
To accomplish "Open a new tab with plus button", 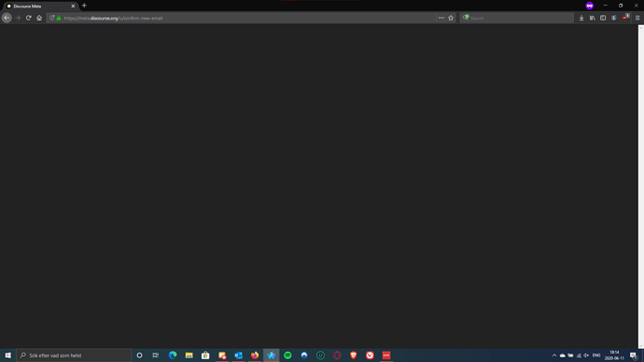I will click(x=84, y=6).
